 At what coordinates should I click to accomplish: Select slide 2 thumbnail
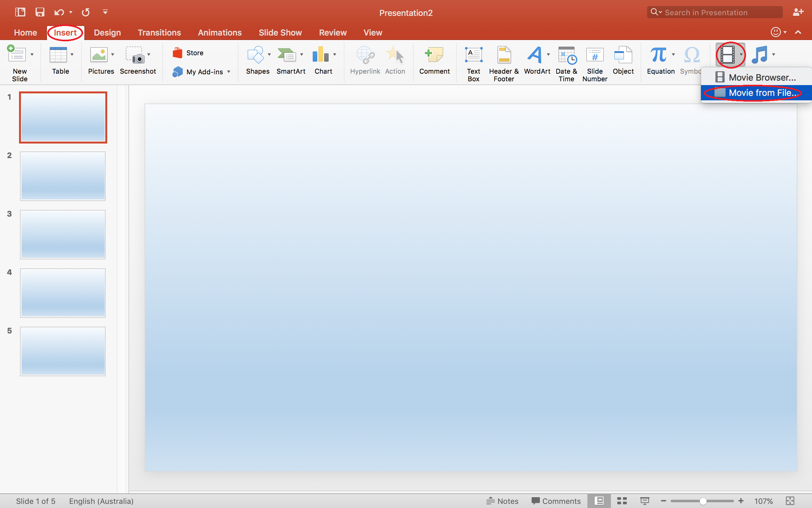coord(63,176)
